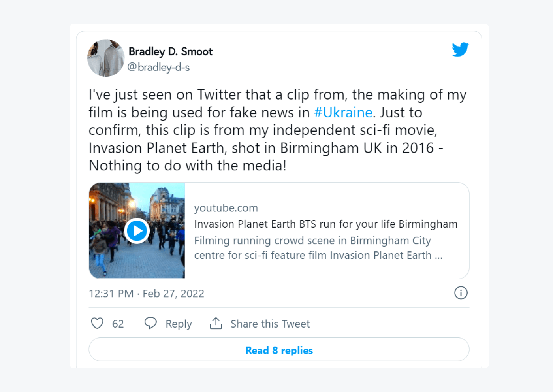This screenshot has height=392, width=553.
Task: Click the 62 likes count
Action: [x=118, y=324]
